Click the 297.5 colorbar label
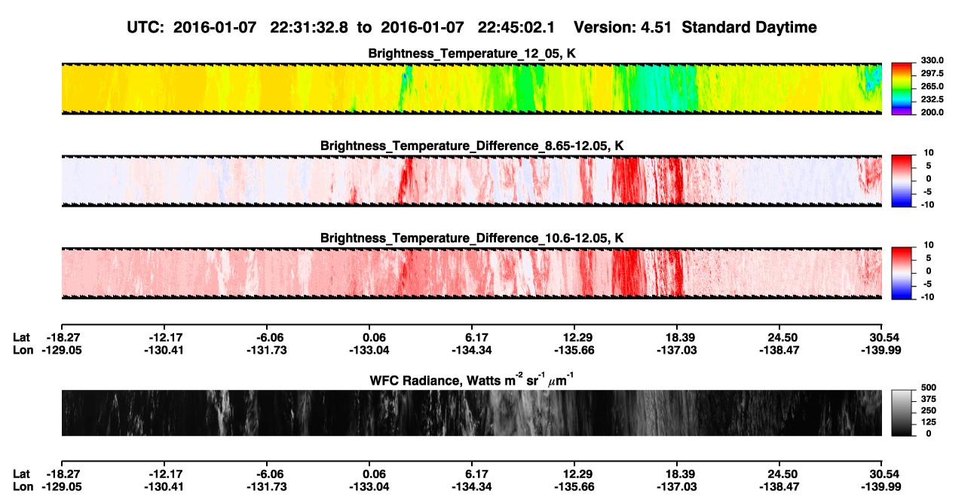 coord(933,74)
